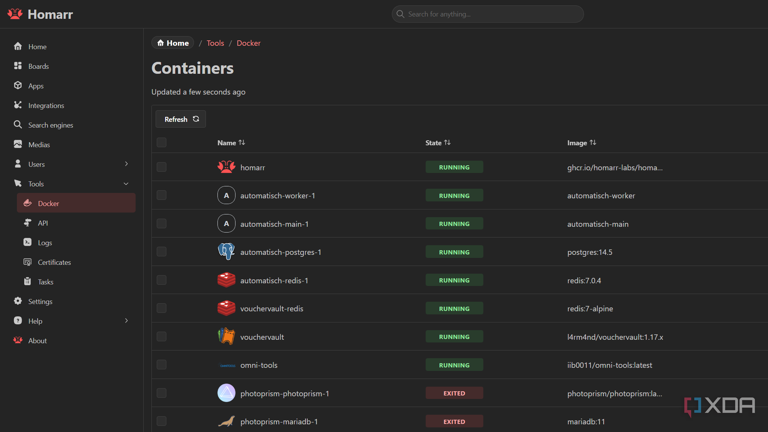Check the automatisch-worker-1 checkbox
Viewport: 768px width, 432px height.
click(162, 195)
